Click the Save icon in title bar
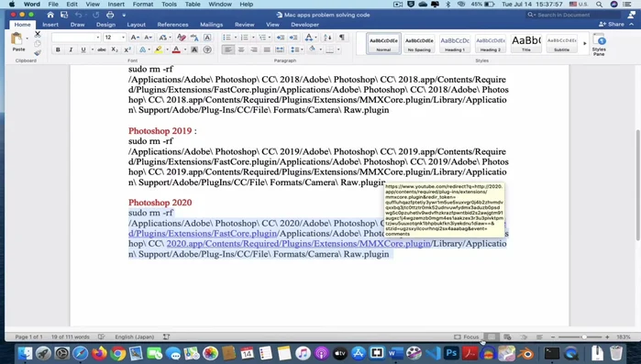The image size is (641, 364). coord(64,15)
